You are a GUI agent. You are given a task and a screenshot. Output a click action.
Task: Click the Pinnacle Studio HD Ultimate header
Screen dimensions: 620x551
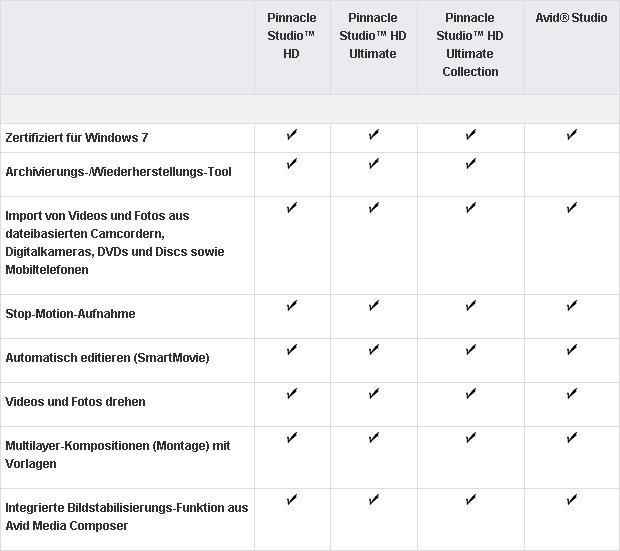373,36
